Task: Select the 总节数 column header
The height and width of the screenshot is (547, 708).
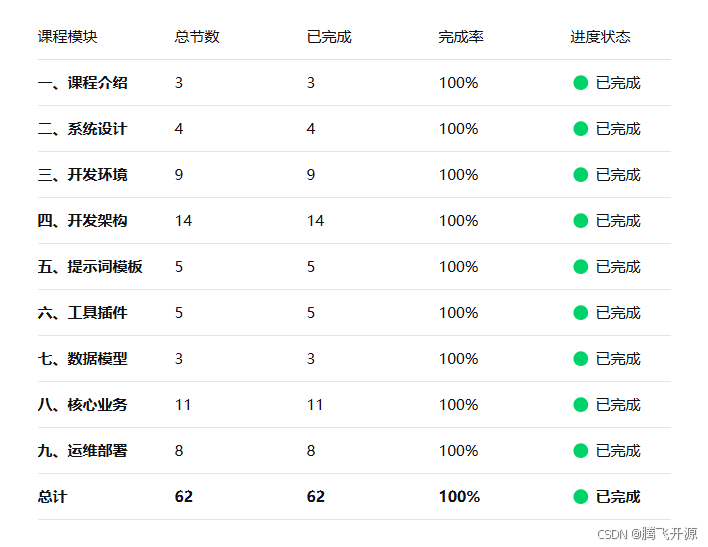Action: [x=197, y=37]
